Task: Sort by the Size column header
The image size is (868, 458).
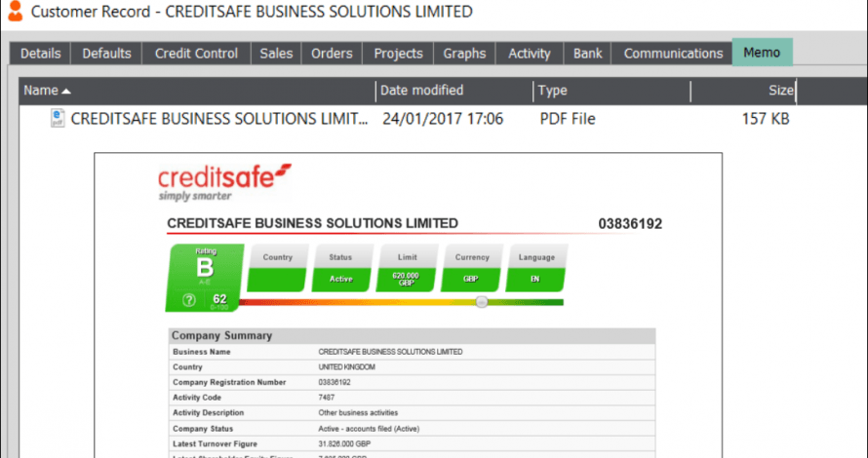Action: [x=743, y=91]
